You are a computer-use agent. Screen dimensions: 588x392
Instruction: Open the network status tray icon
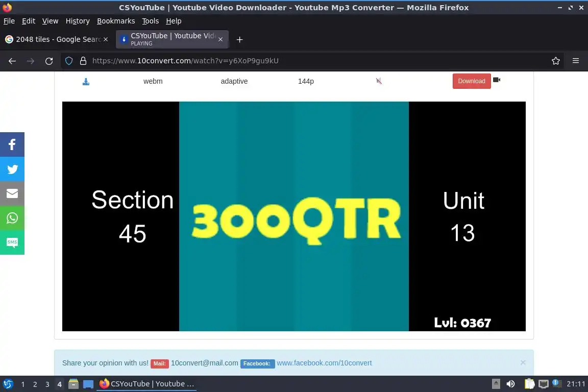point(544,384)
